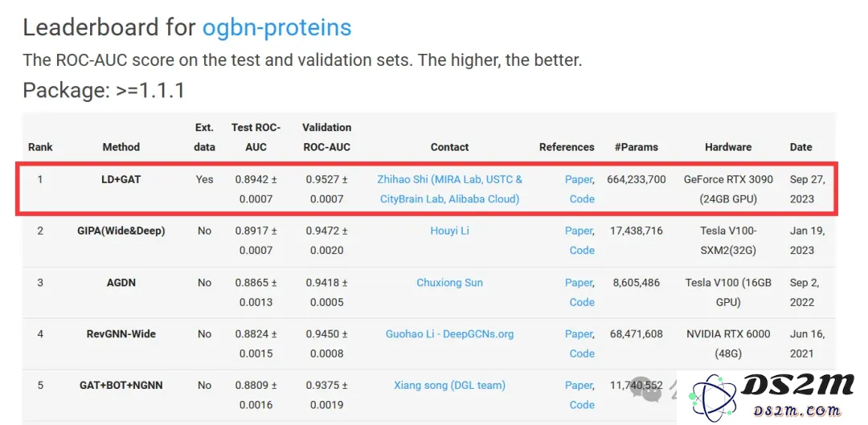868x425 pixels.
Task: Open Code link for GAT+BOT+NGNN
Action: point(582,405)
